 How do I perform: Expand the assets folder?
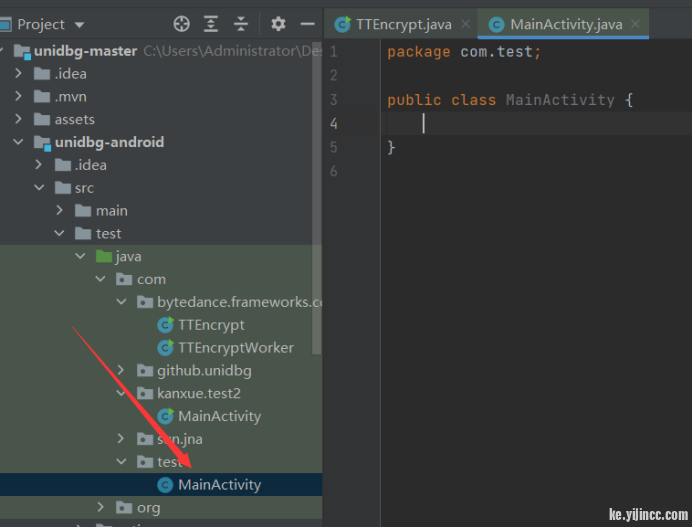pos(18,119)
